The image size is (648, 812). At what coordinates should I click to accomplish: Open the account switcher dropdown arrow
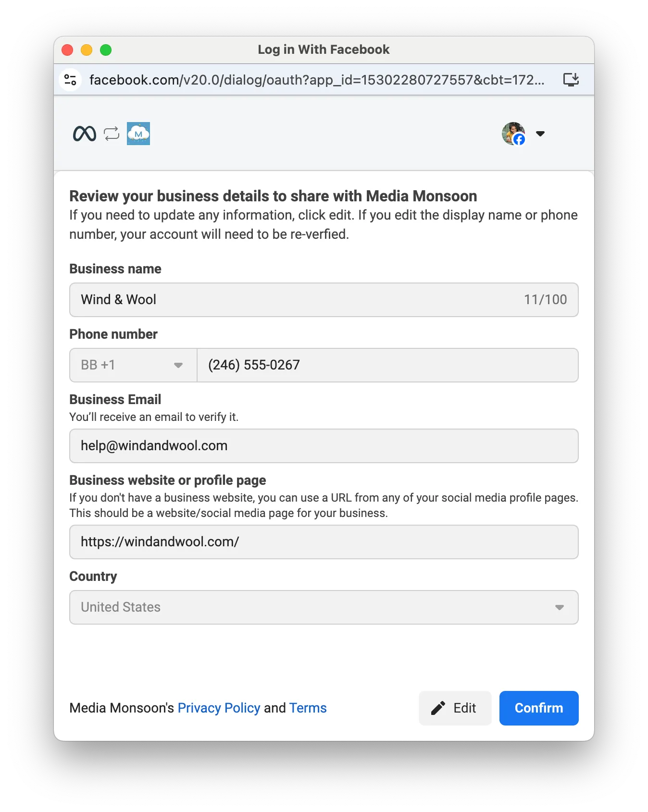pyautogui.click(x=540, y=134)
